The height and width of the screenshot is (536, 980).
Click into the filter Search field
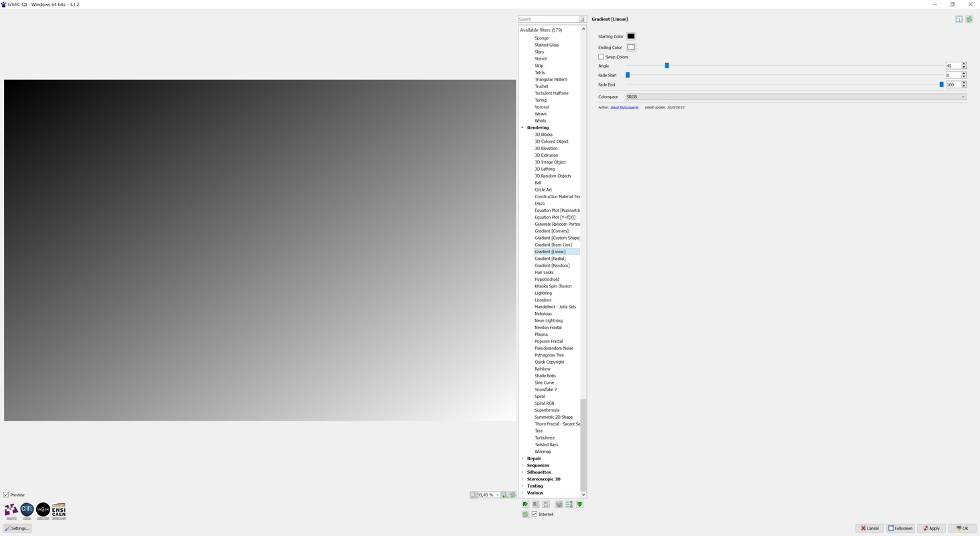548,19
